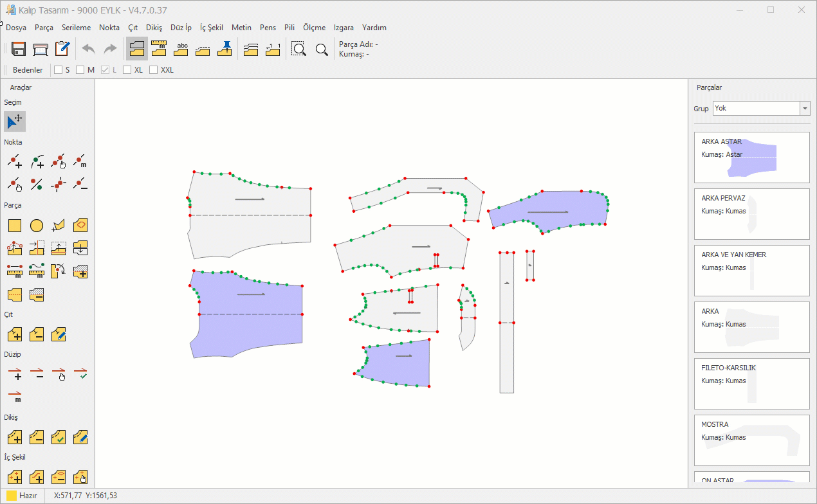Open the Dosya menu
817x504 pixels.
pos(16,28)
